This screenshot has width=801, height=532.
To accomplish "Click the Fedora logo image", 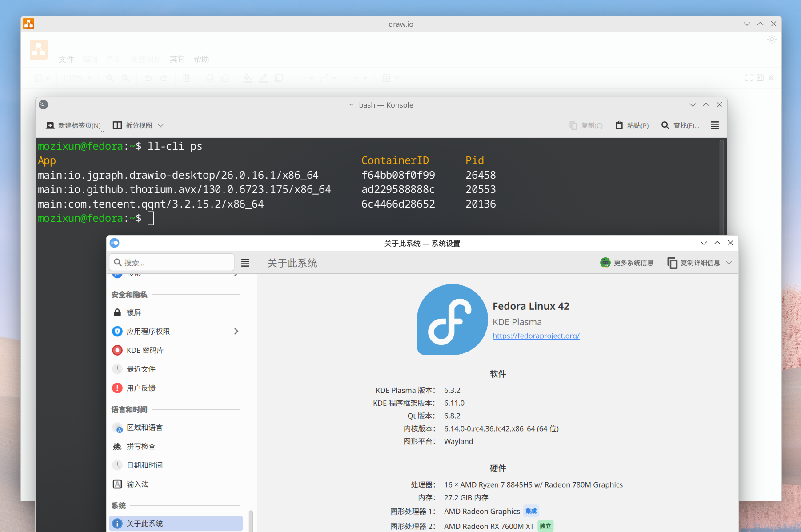I will tap(452, 320).
